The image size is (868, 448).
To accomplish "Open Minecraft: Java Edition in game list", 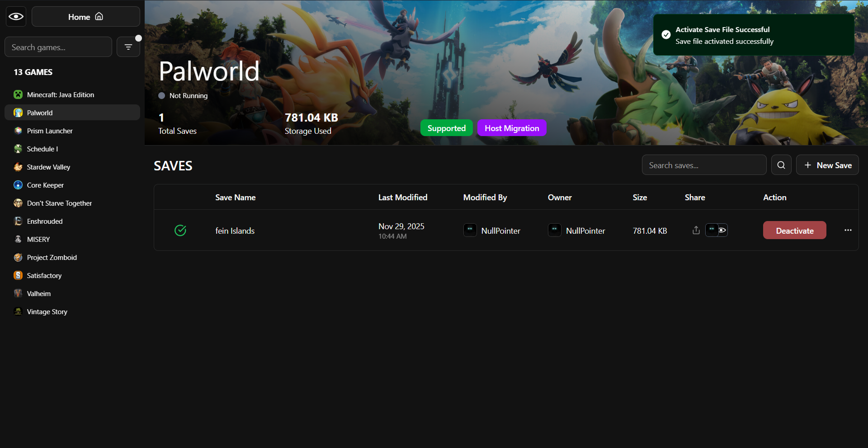I will (72, 94).
